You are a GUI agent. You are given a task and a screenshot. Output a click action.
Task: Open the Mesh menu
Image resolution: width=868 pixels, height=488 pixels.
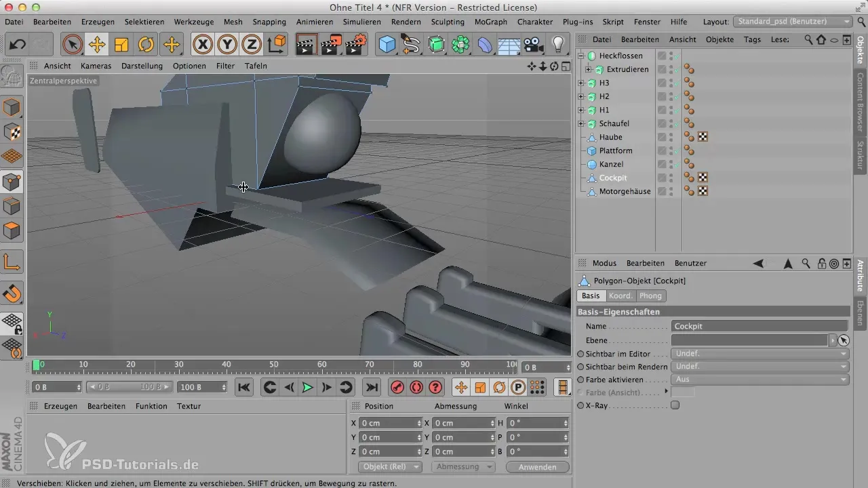tap(233, 22)
